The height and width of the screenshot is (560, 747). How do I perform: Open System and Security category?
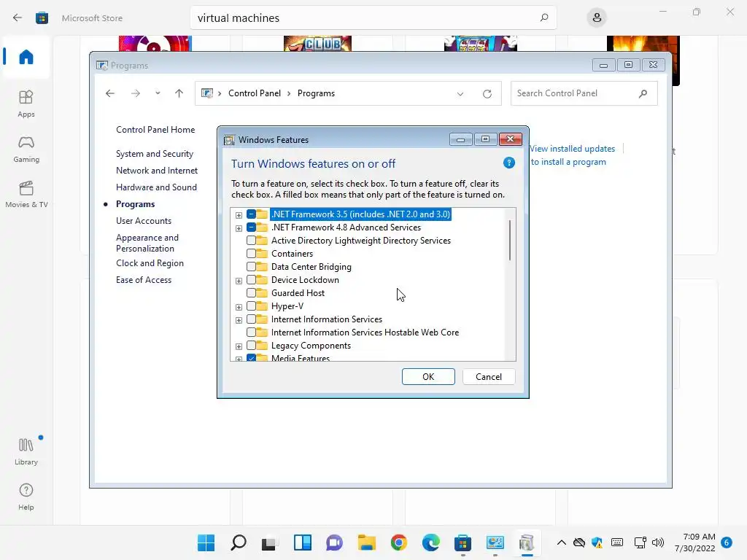click(155, 154)
